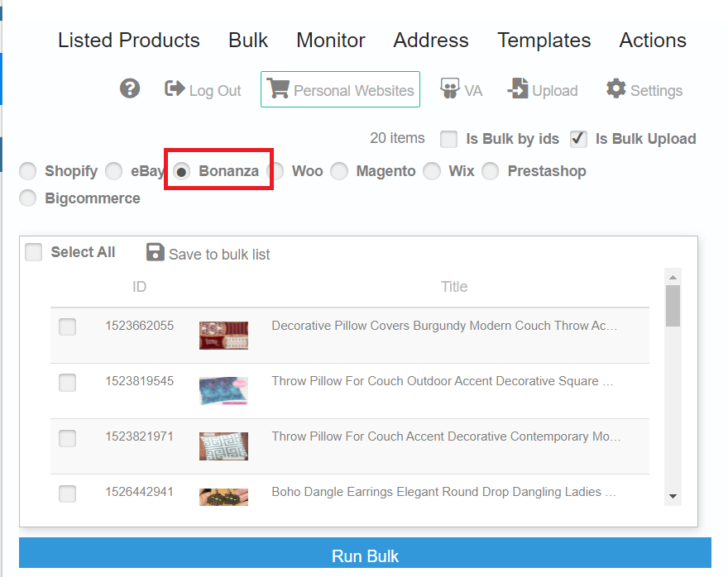Click the ID 1526442941 cell
This screenshot has height=577, width=728.
(x=139, y=492)
